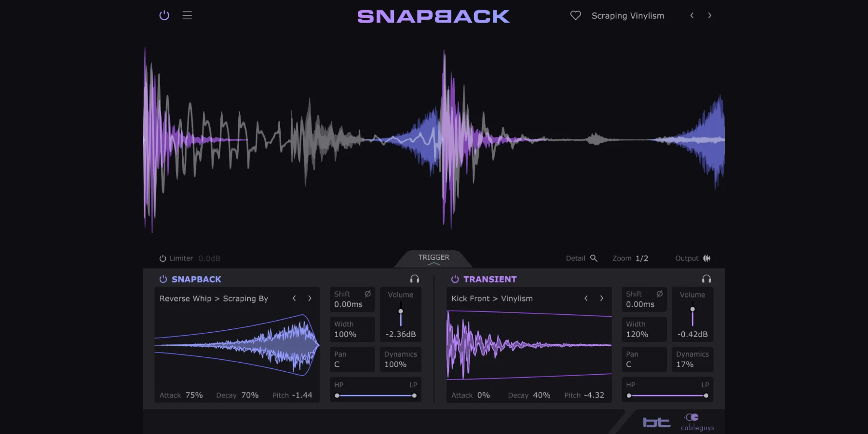868x434 pixels.
Task: Enable the Limiter
Action: tap(162, 258)
